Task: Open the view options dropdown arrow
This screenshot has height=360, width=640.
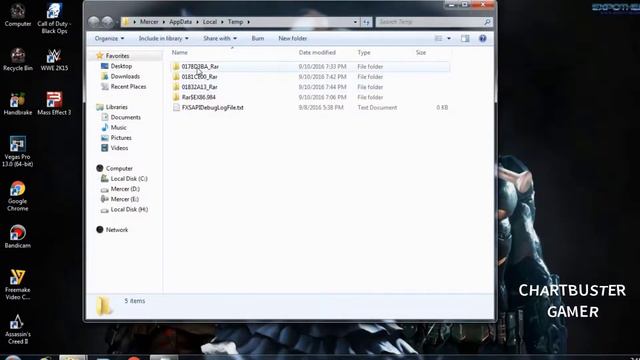Action: tap(449, 38)
